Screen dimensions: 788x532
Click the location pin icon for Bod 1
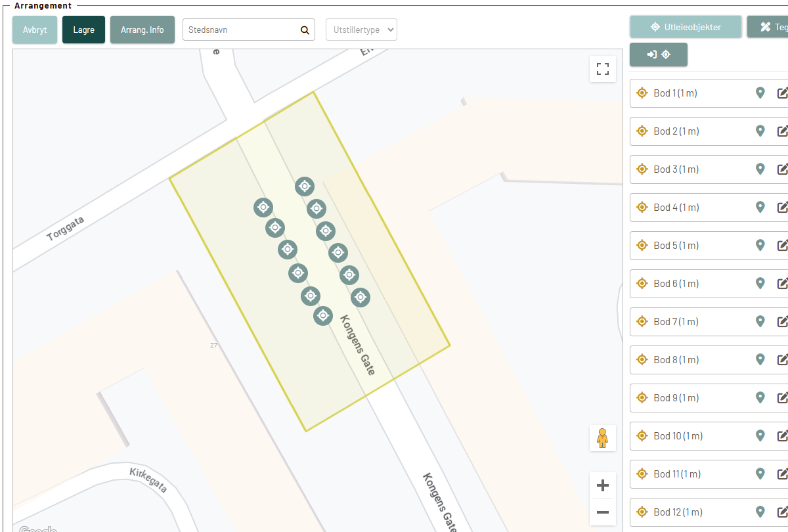(x=760, y=93)
